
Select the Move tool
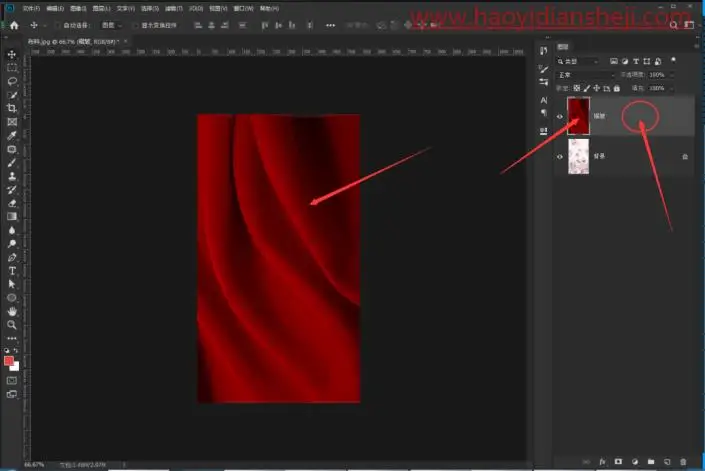pyautogui.click(x=12, y=54)
